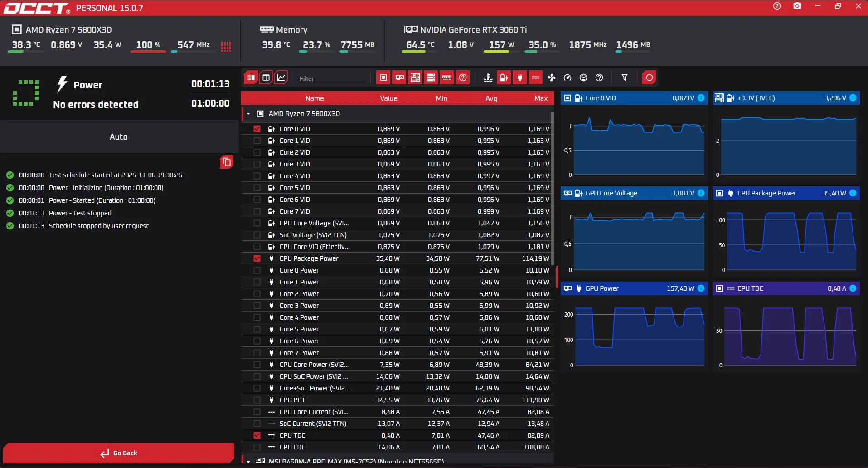
Task: Toggle the voltage sensor type filter
Action: [x=504, y=78]
